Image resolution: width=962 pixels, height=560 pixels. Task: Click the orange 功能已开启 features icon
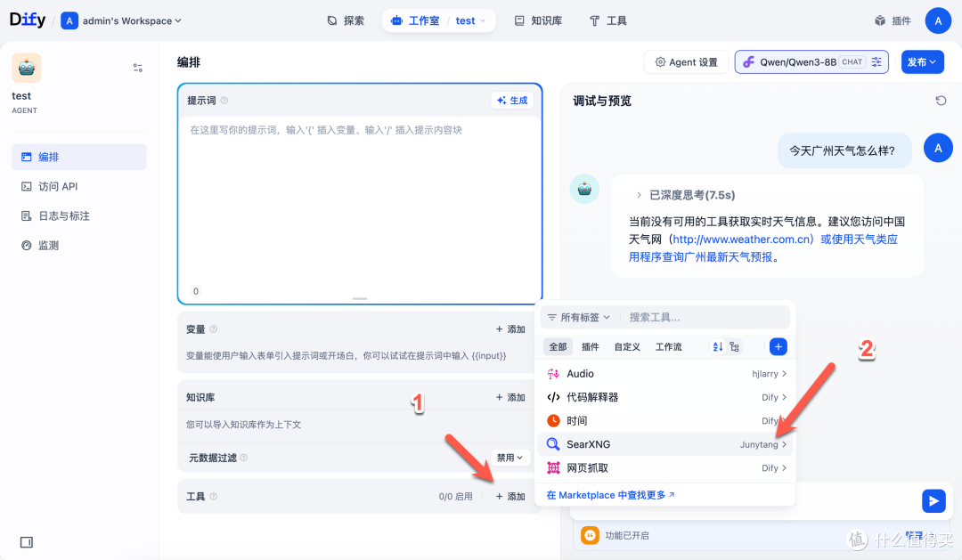coord(590,535)
